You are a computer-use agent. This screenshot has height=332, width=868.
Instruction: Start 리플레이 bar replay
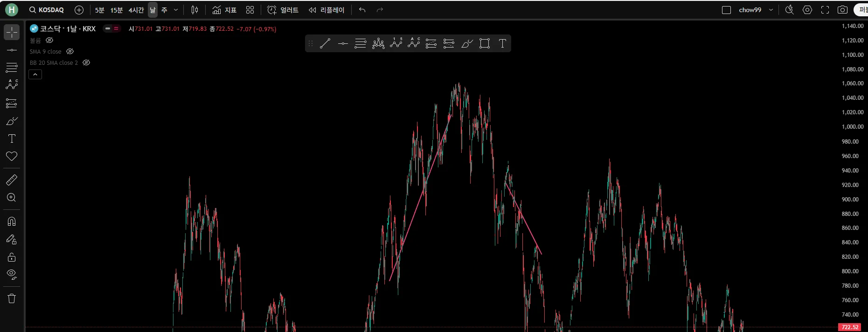pos(326,10)
